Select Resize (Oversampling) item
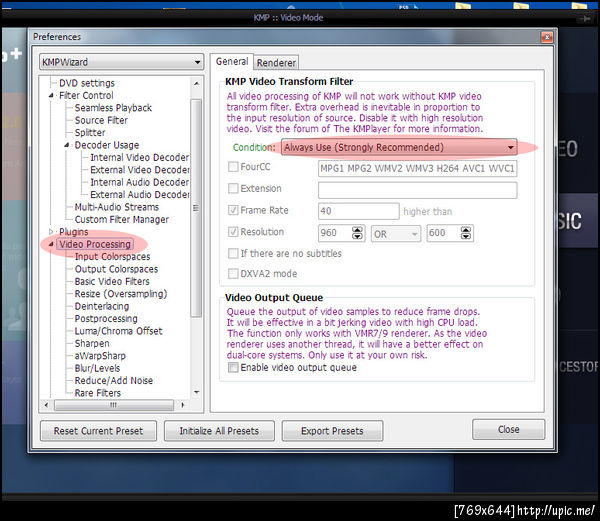The image size is (600, 521). [121, 294]
